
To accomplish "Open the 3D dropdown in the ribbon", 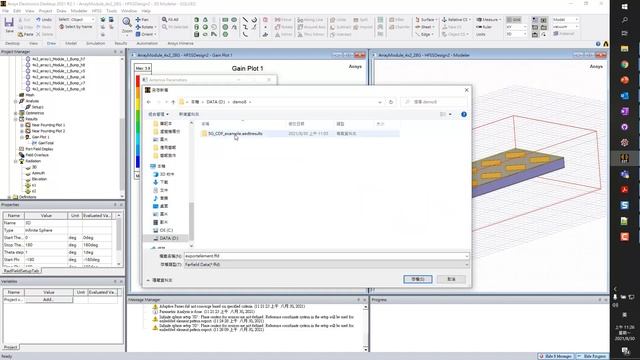I will tap(516, 34).
